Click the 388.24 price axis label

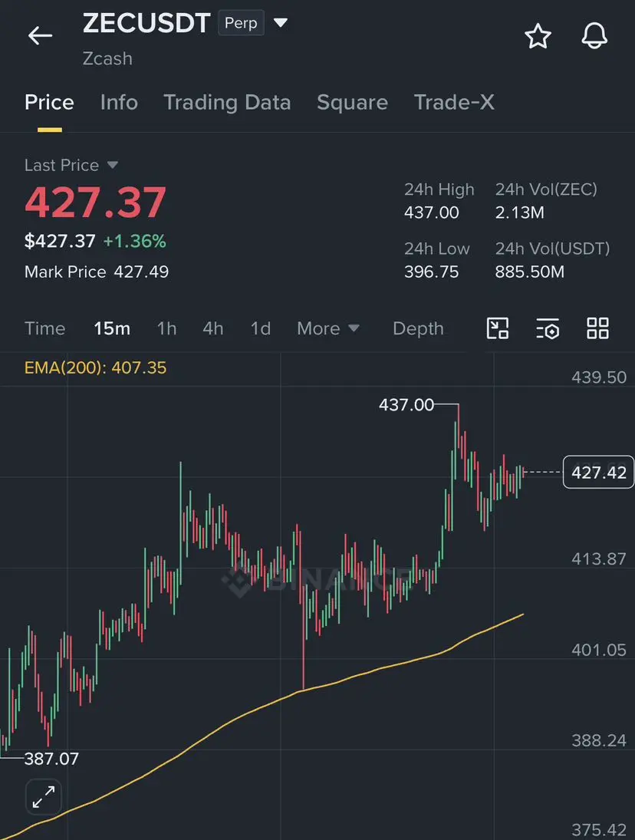(x=599, y=740)
